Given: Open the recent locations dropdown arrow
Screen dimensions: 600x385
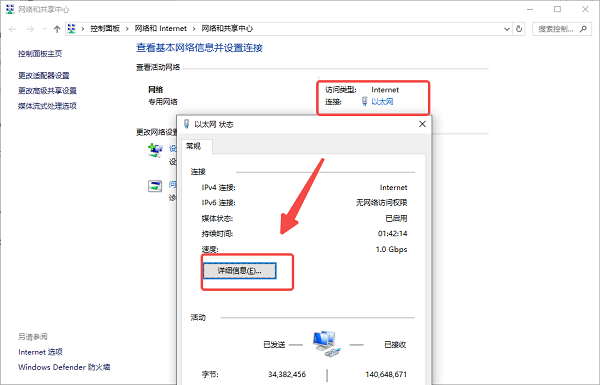Looking at the screenshot, I should [x=44, y=29].
